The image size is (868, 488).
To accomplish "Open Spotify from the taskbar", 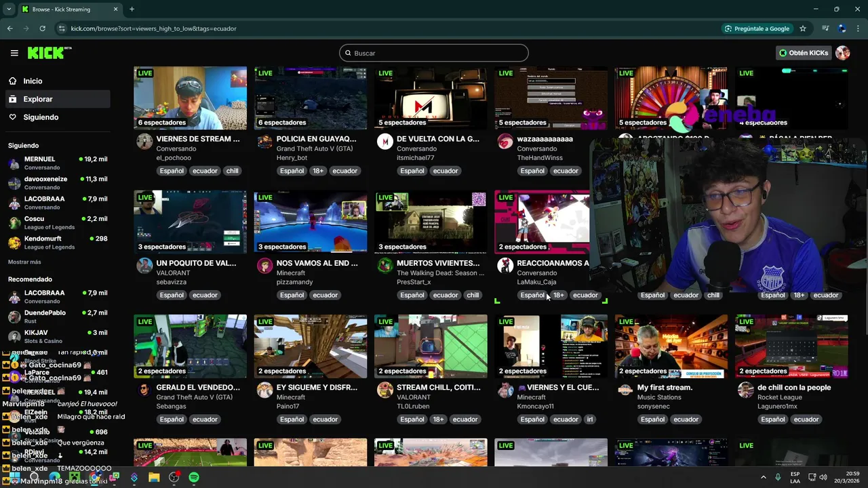I will click(194, 477).
